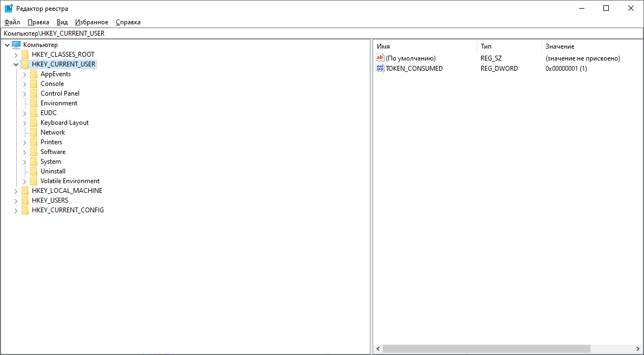Click the Computer icon at tree root
This screenshot has height=355, width=644.
tap(16, 44)
